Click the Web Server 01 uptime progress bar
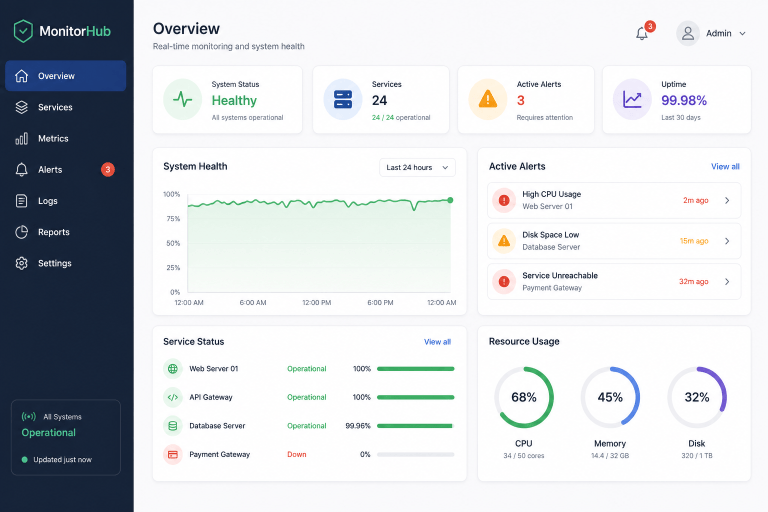This screenshot has height=512, width=768. (x=415, y=368)
